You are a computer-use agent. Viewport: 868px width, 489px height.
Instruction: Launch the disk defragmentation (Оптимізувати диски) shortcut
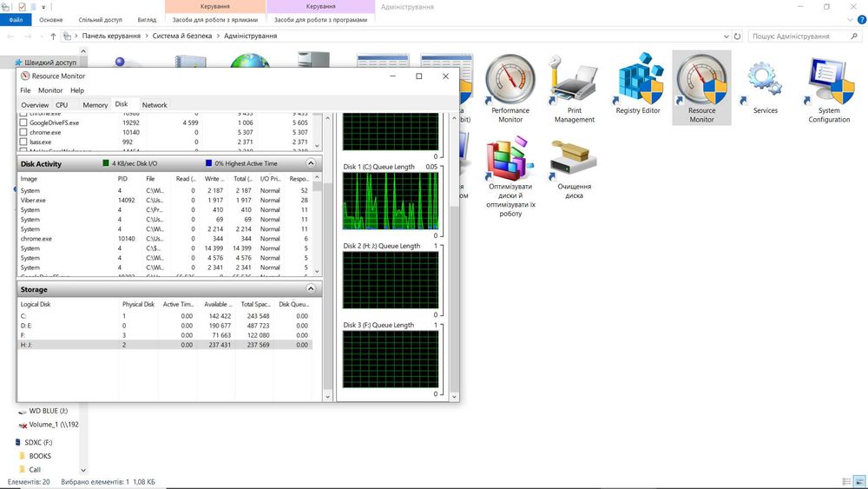(x=510, y=177)
